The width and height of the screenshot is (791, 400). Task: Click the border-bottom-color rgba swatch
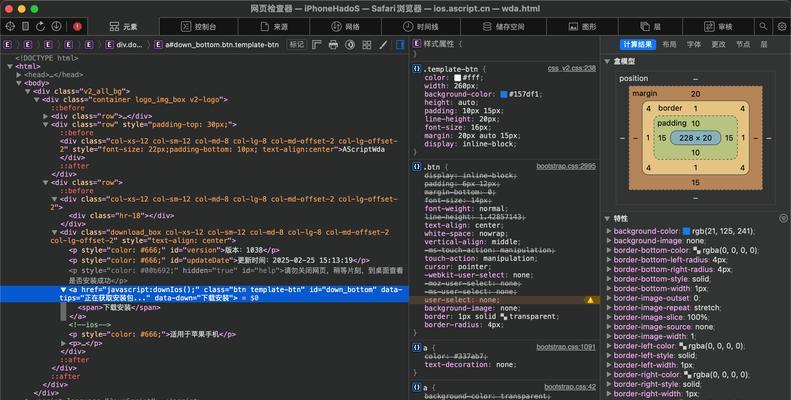[697, 250]
